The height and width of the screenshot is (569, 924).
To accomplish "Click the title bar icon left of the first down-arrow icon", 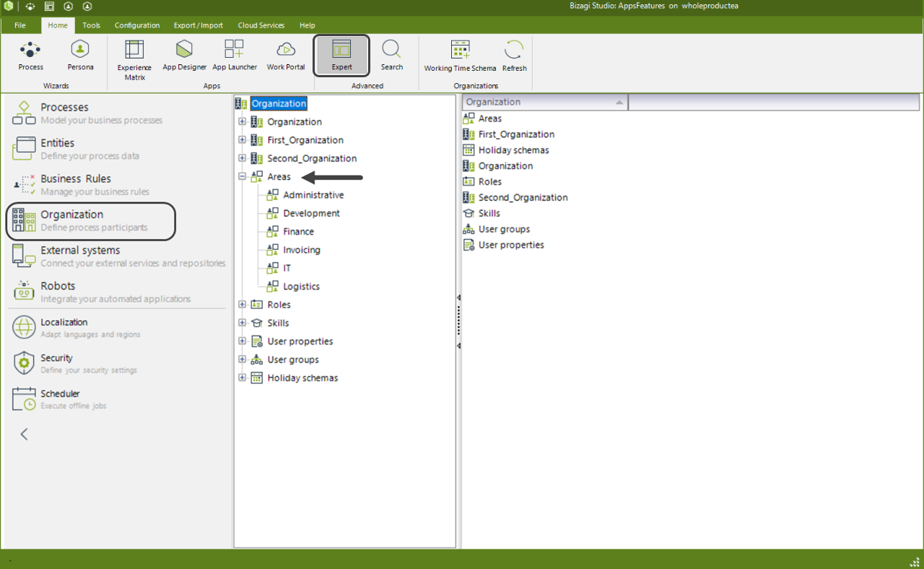I will click(x=49, y=6).
